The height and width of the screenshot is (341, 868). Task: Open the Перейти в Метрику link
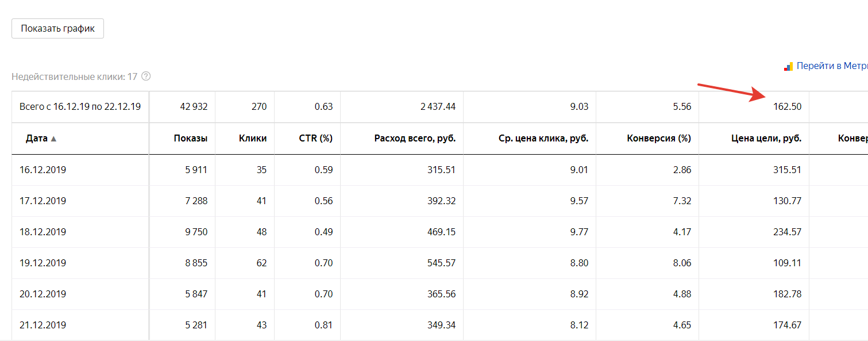tap(832, 66)
